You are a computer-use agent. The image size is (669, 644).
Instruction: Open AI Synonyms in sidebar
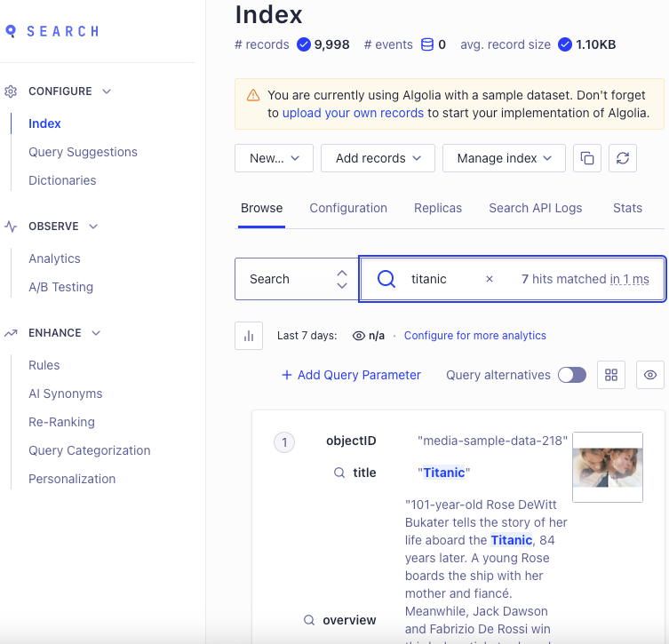point(65,394)
